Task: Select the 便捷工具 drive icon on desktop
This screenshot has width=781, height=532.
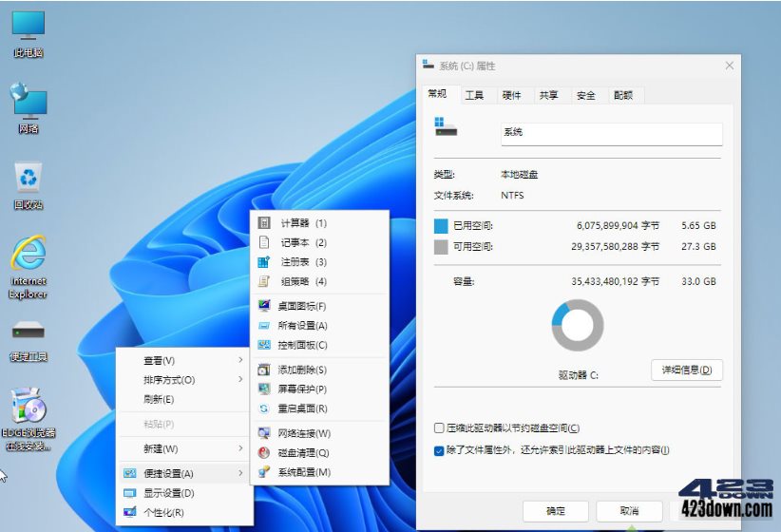Action: (29, 341)
